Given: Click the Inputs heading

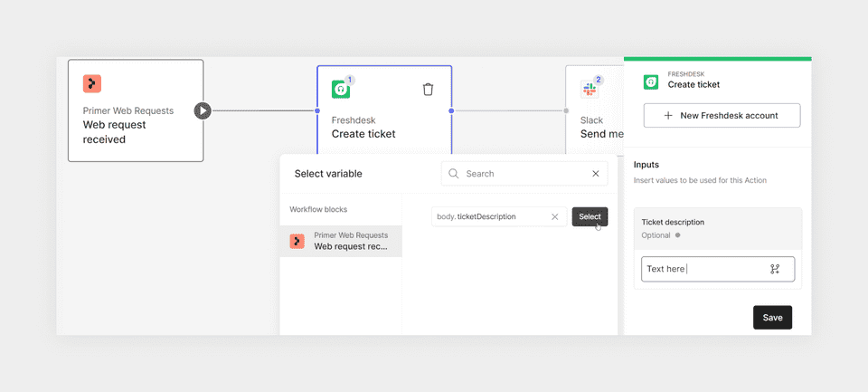Looking at the screenshot, I should coord(646,165).
